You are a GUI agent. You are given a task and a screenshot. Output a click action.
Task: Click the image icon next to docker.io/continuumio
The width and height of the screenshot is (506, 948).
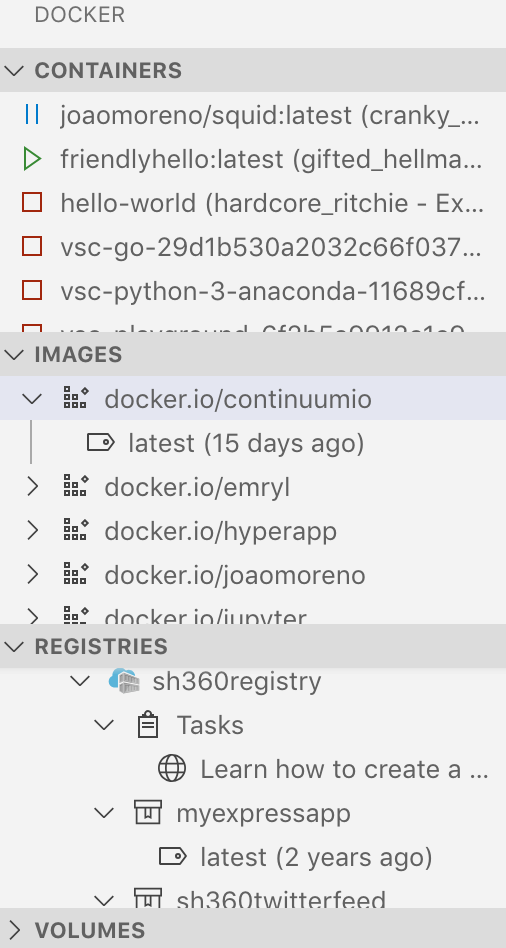[76, 398]
